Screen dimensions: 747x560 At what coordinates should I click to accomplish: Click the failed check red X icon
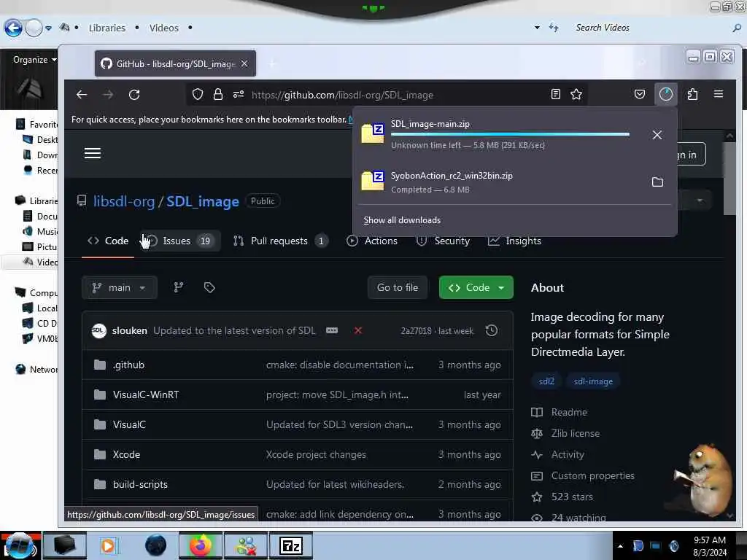357,330
